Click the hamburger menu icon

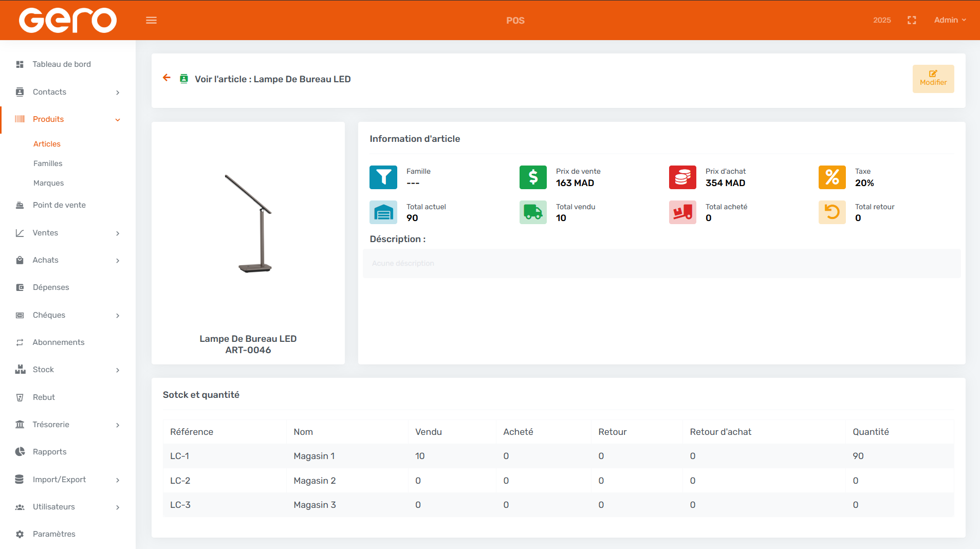click(x=151, y=21)
